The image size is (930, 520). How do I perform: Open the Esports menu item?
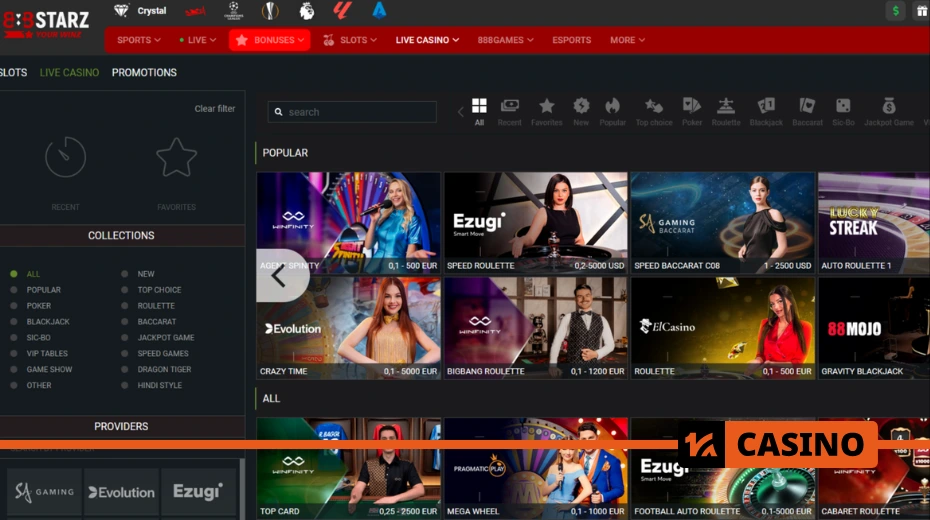pos(571,40)
